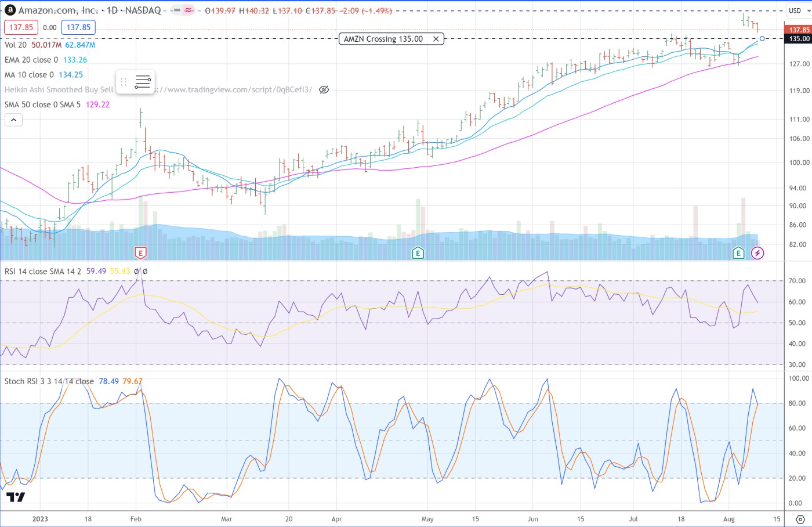
Task: Select the Vol 20 indicator legend
Action: tap(16, 45)
